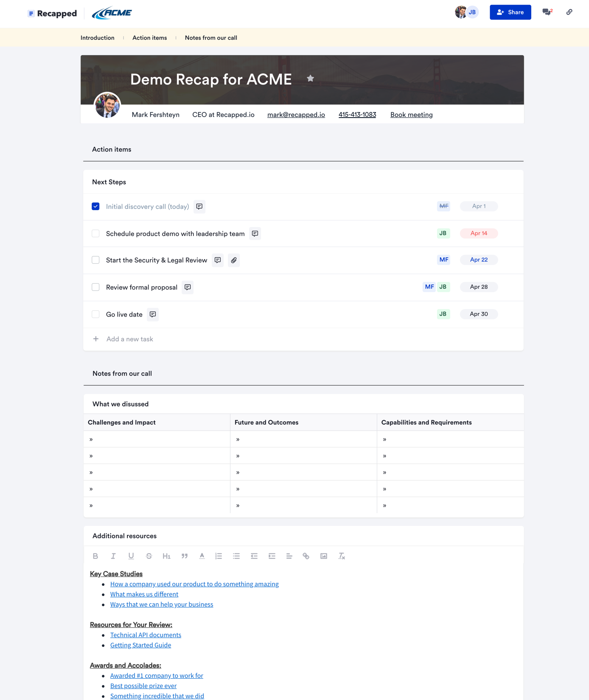The height and width of the screenshot is (700, 589).
Task: Click Mark Fershteyn's profile photo
Action: (107, 105)
